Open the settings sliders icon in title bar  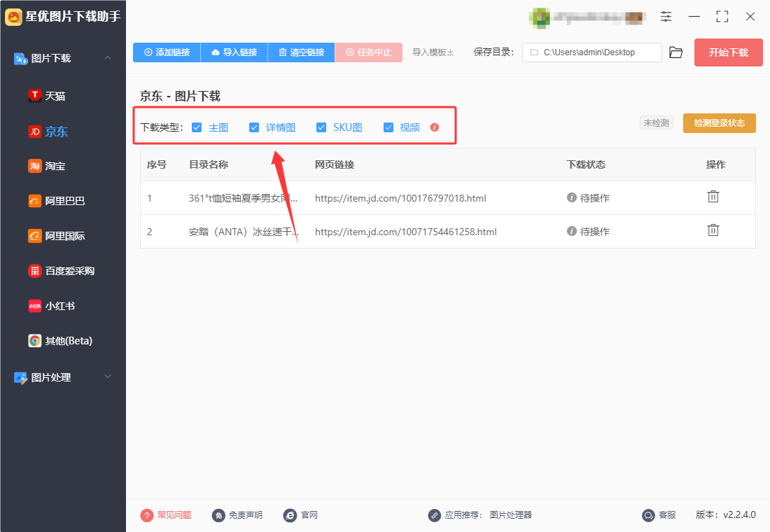pos(666,17)
